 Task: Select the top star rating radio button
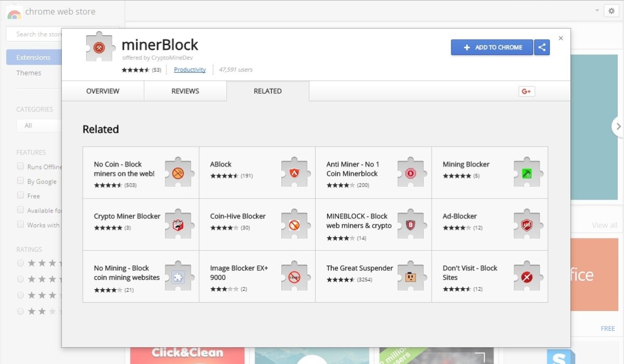[21, 263]
